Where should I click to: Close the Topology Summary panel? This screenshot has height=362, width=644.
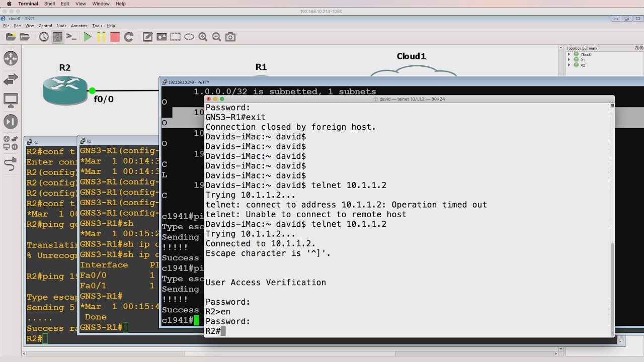click(640, 48)
